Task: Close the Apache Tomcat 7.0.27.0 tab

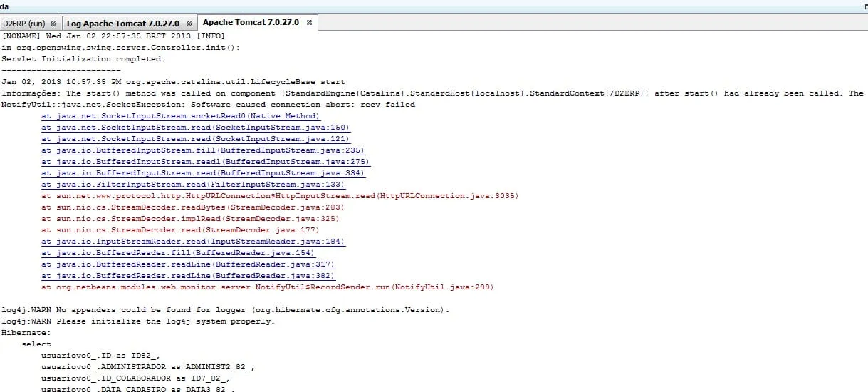Action: tap(309, 23)
